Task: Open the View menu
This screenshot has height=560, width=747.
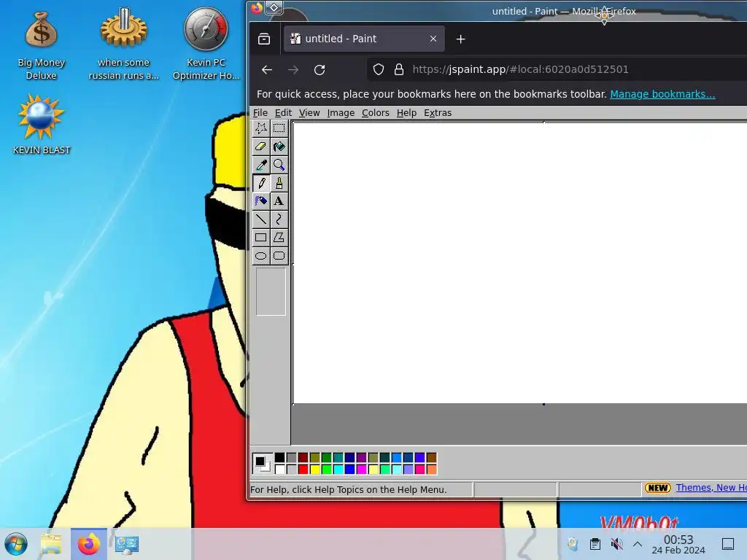Action: (x=309, y=113)
